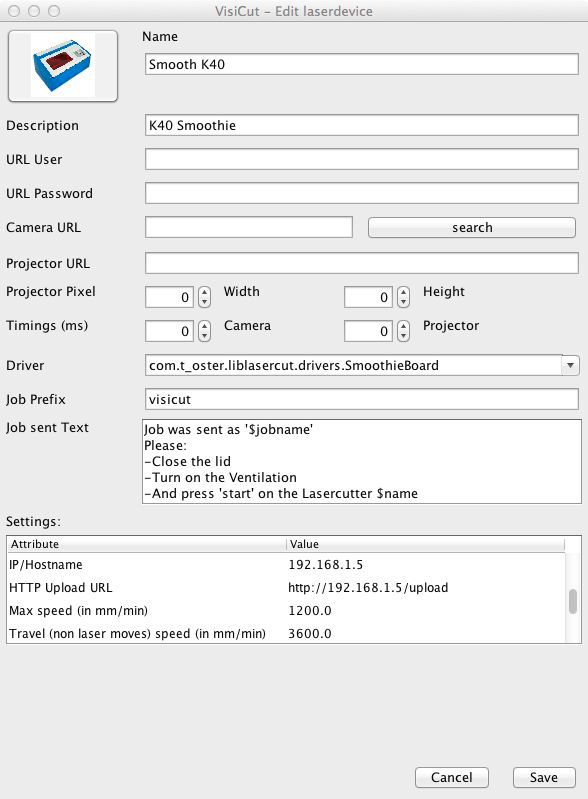588x799 pixels.
Task: Decrease Camera timing with down arrow
Action: [x=204, y=336]
